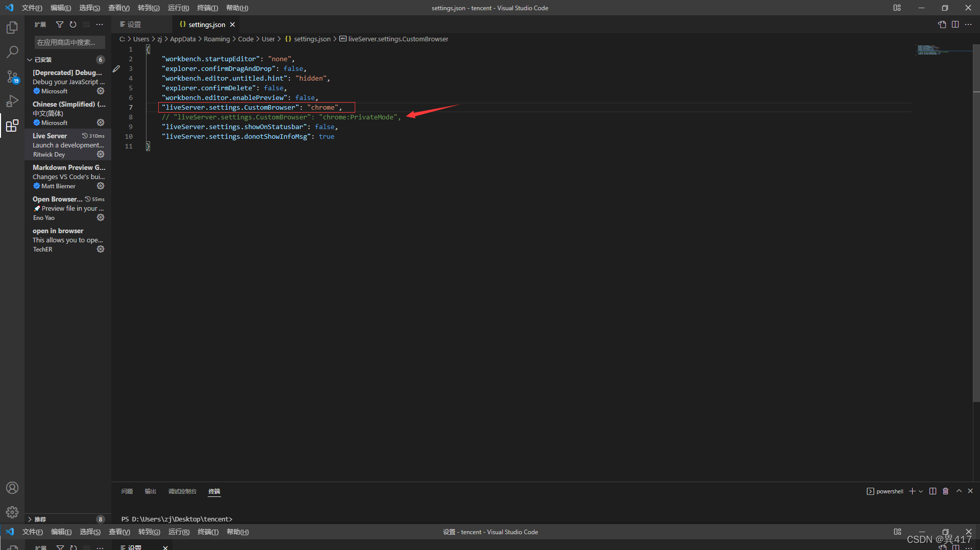
Task: Select the Extensions view icon
Action: (x=12, y=126)
